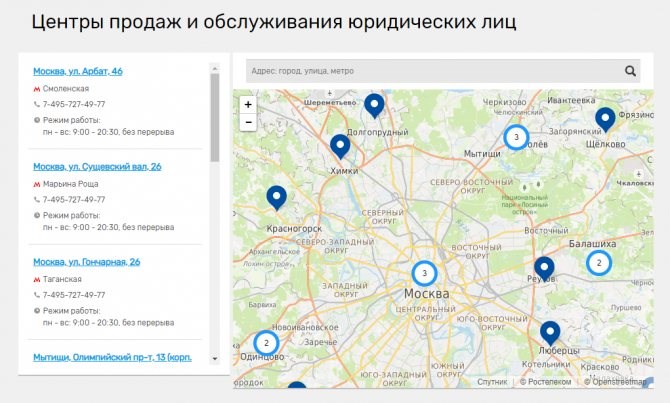The image size is (670, 403).
Task: Click the list scrollbar thumb
Action: [x=215, y=118]
